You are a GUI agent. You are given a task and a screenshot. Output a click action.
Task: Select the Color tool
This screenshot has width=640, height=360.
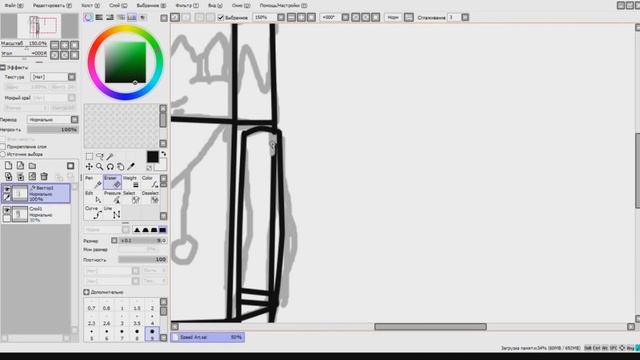[150, 182]
